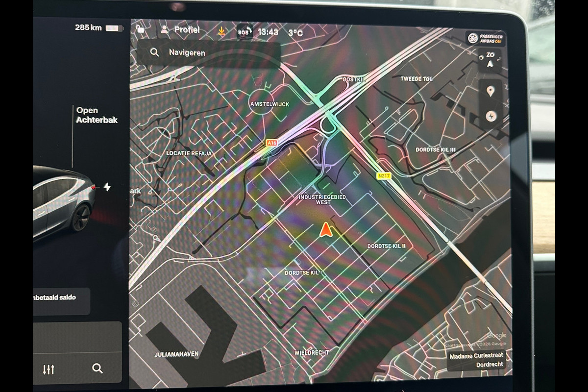Screen dimensions: 588x392
Task: Select the Madame Curiestraat Dordrecht location label
Action: (476, 360)
